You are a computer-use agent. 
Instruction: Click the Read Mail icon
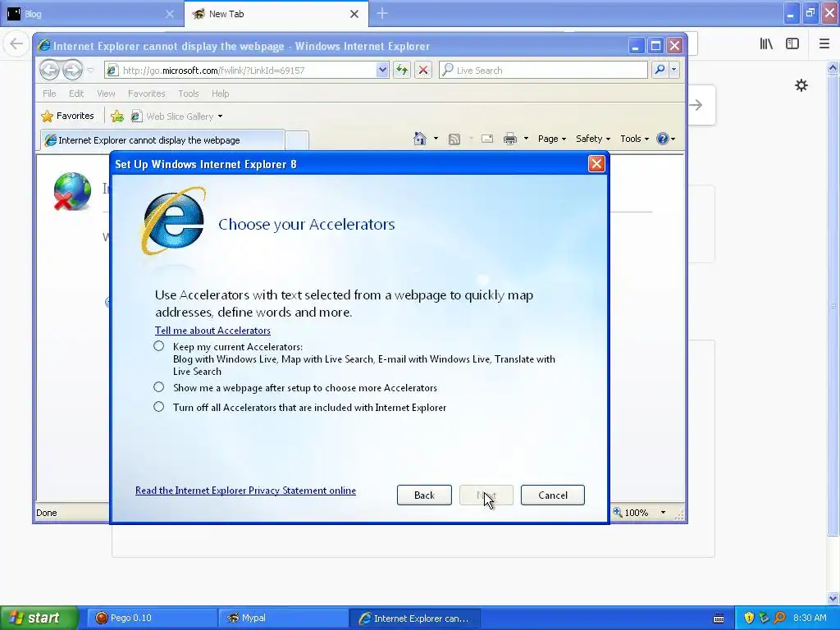tap(487, 139)
